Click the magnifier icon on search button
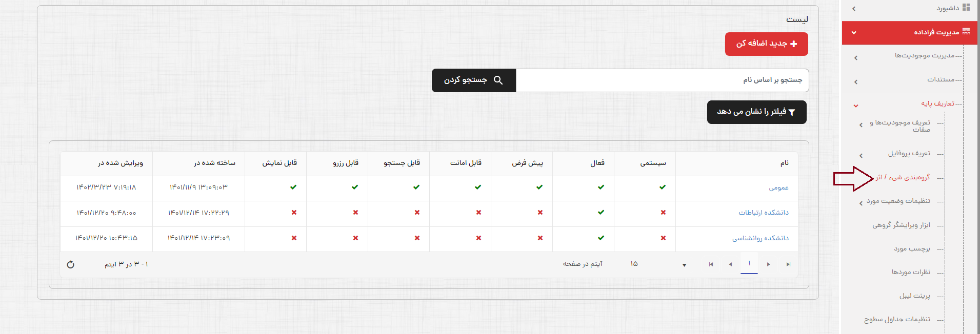 (498, 80)
